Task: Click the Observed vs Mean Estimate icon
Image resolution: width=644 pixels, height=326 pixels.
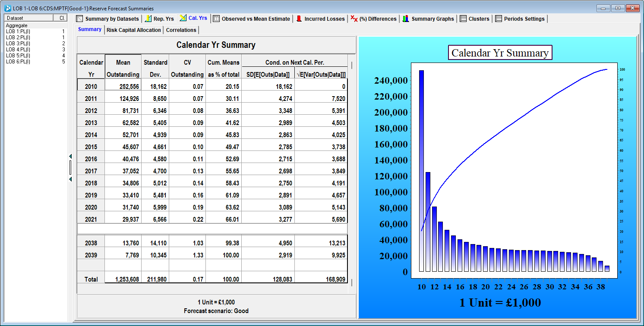Action: [x=216, y=19]
